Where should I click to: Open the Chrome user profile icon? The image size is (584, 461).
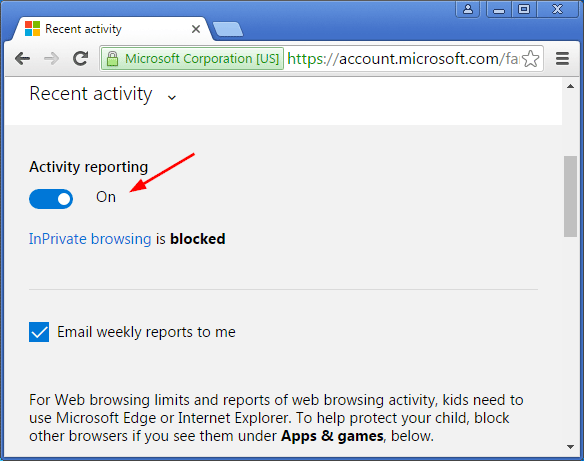tap(468, 9)
